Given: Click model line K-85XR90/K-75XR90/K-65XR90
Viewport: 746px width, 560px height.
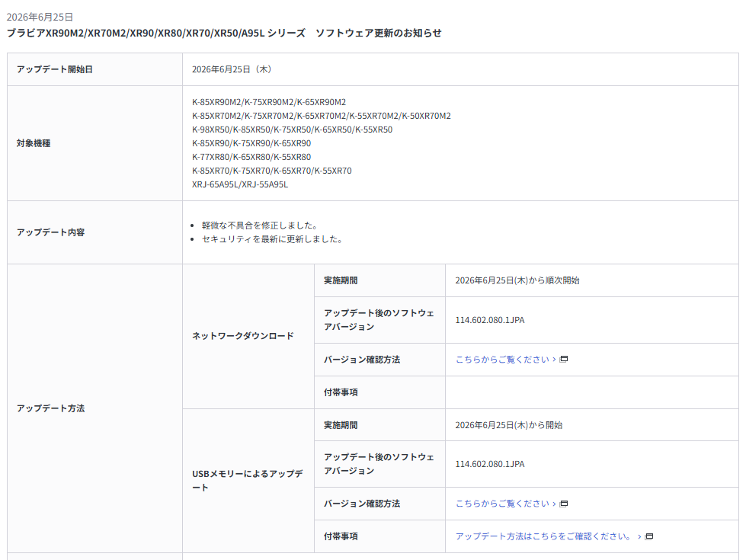Looking at the screenshot, I should click(x=251, y=143).
